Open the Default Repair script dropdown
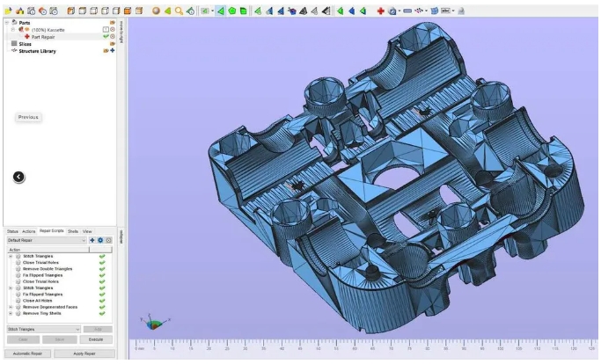The height and width of the screenshot is (364, 601). (x=47, y=240)
